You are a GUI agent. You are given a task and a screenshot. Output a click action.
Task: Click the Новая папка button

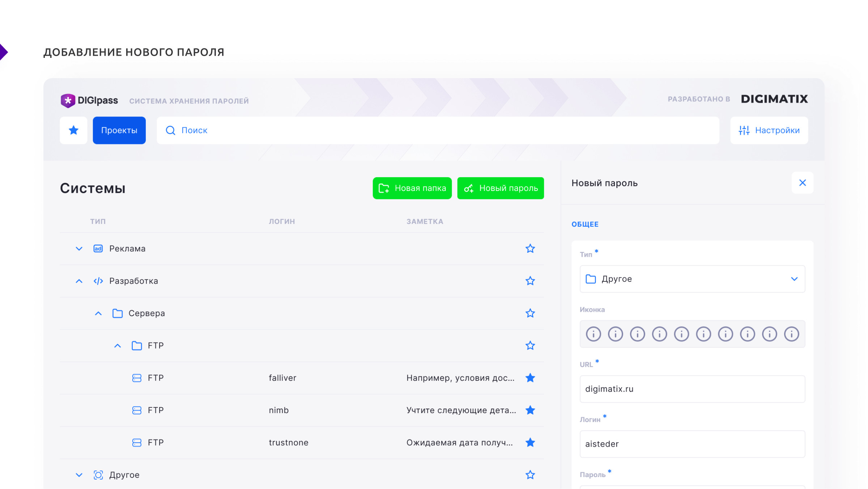point(412,188)
